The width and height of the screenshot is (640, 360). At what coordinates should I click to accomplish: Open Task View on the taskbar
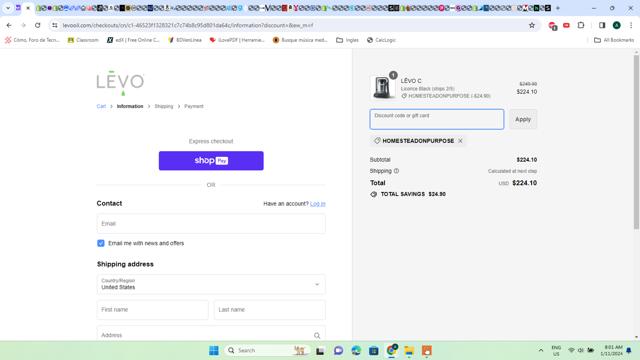click(320, 351)
